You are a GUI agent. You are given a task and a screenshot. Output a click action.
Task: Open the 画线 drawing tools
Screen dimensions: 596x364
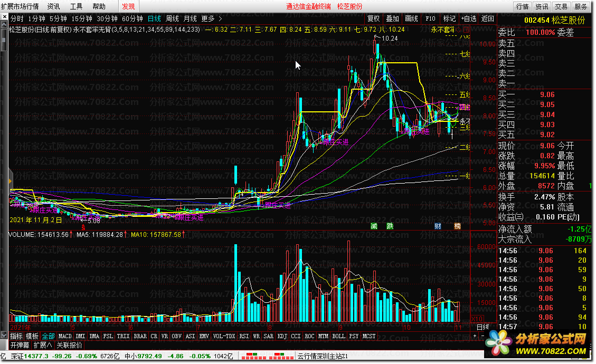click(x=411, y=18)
